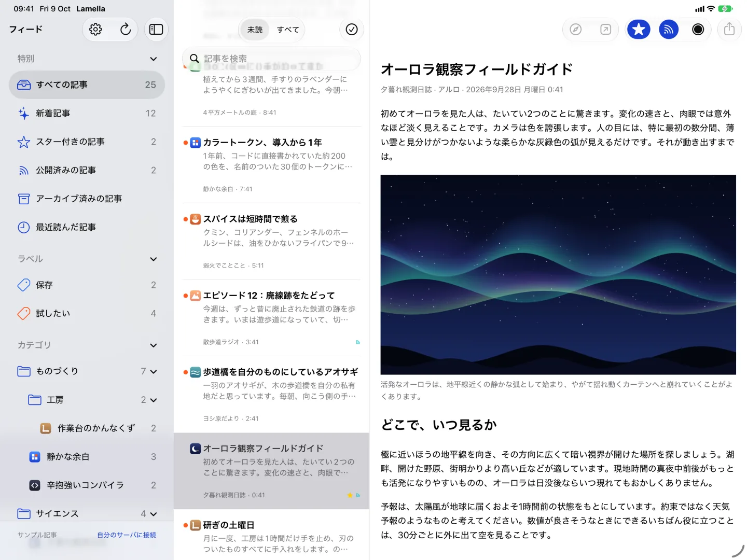Image resolution: width=747 pixels, height=560 pixels.
Task: Open the 新着記事 sparkle list
Action: tap(87, 113)
